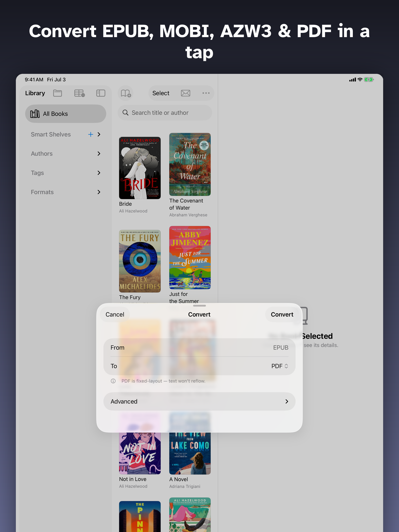Click the sheet grabber handle
The height and width of the screenshot is (532, 399).
point(199,306)
